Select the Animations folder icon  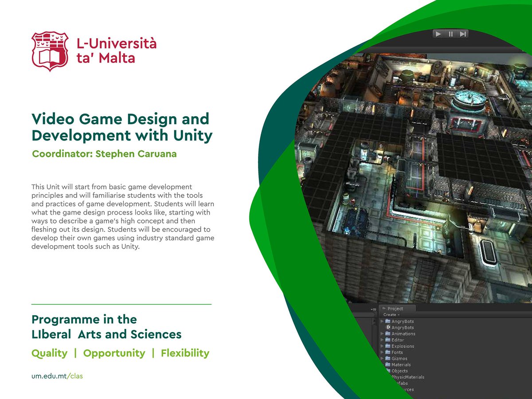coord(388,334)
